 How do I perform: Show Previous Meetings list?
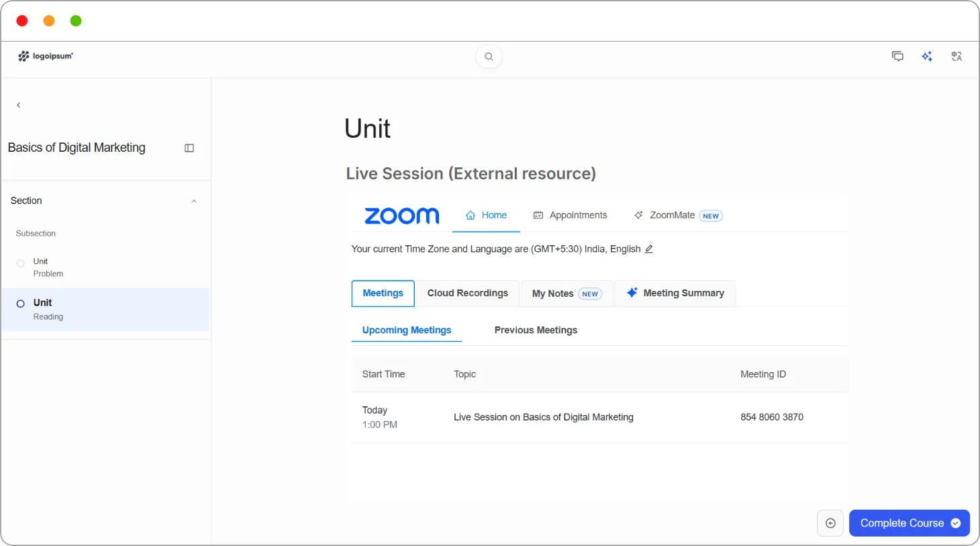536,330
